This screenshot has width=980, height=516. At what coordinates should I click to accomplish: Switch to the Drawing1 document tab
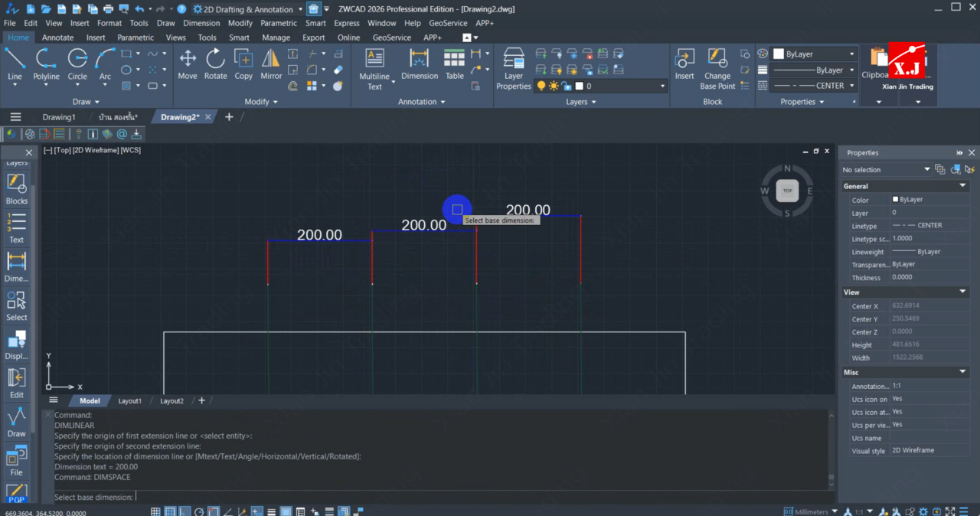coord(59,117)
